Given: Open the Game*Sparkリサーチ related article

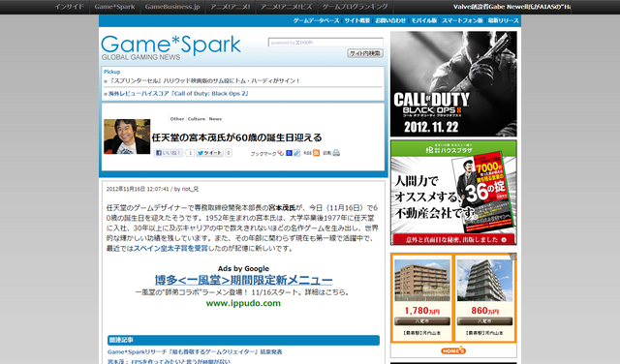Looking at the screenshot, I should coord(195,351).
